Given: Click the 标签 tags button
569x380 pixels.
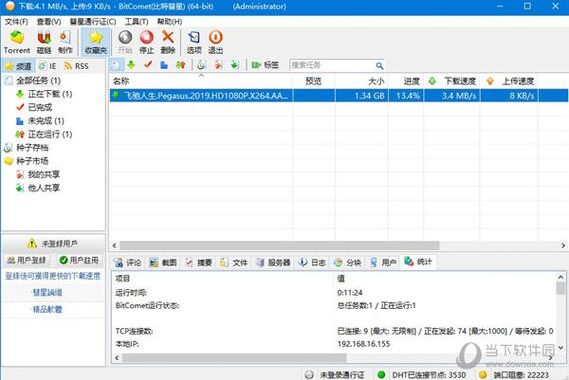Looking at the screenshot, I should (x=265, y=65).
